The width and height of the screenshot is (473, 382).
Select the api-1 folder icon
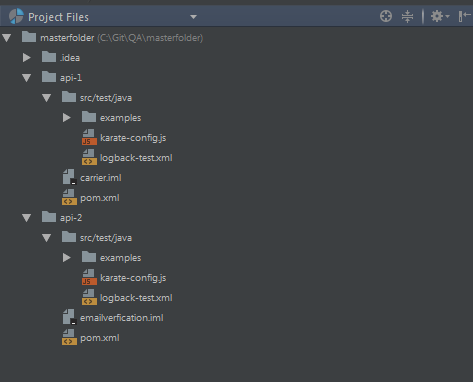pyautogui.click(x=49, y=77)
